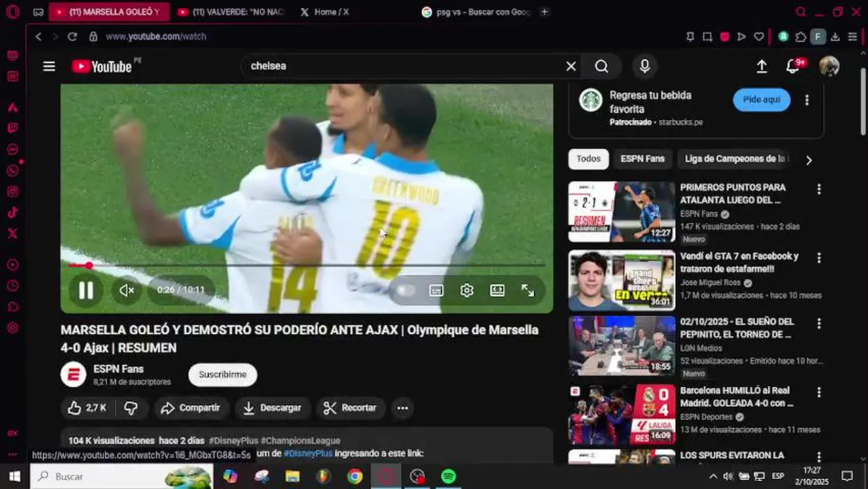This screenshot has width=868, height=489.
Task: Switch to the "VALVERDE: NO NAC" browser tab
Action: (x=231, y=12)
